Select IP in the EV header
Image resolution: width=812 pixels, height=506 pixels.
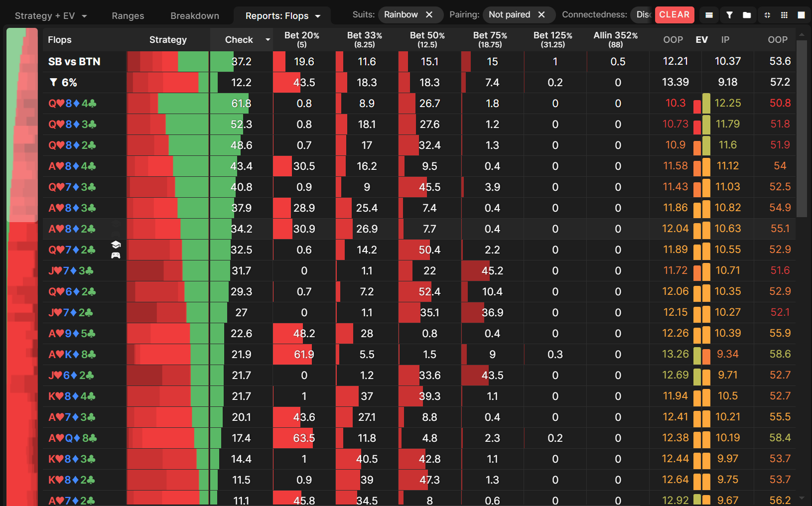tap(725, 40)
